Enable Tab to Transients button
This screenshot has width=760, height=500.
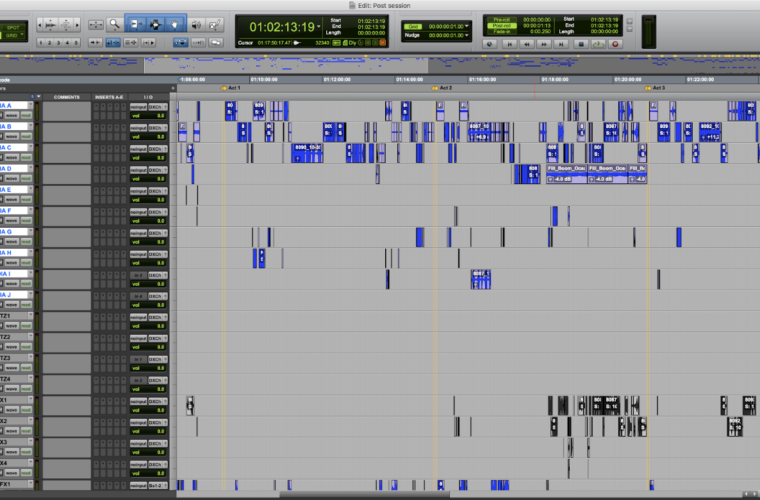tap(95, 43)
